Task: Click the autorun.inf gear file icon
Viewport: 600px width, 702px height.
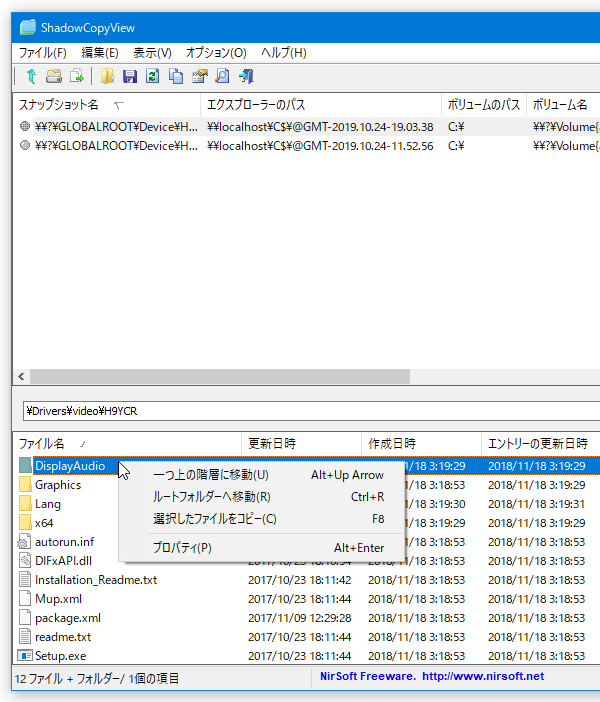Action: 24,541
